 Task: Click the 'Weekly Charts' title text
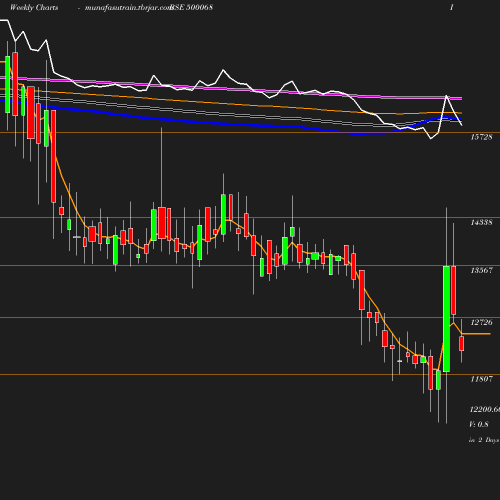(34, 7)
